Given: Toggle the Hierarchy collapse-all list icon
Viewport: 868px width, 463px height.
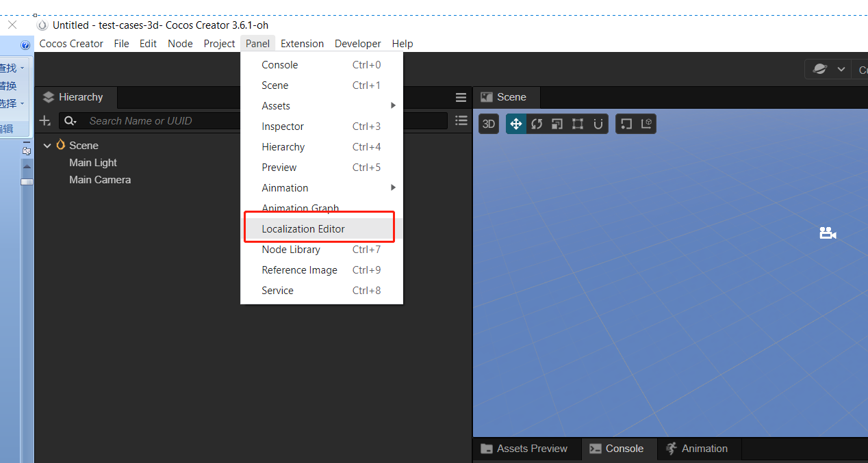Looking at the screenshot, I should 461,121.
